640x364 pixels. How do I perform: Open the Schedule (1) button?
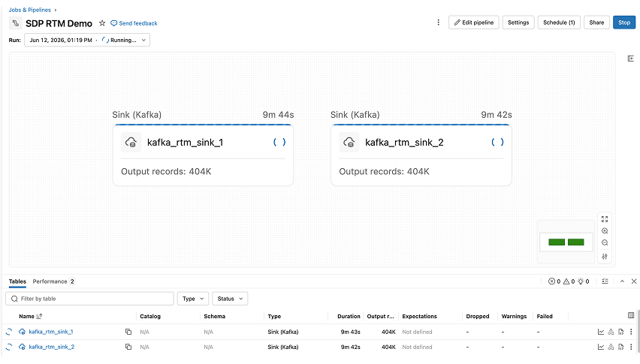(x=559, y=23)
